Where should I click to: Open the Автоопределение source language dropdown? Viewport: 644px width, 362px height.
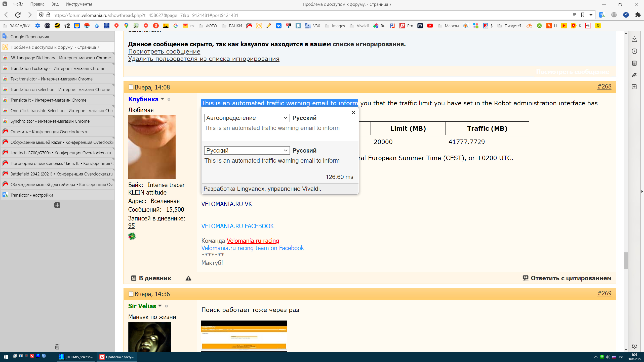pyautogui.click(x=247, y=118)
